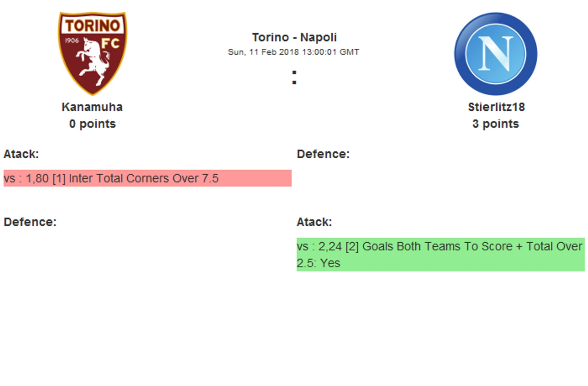Open Kanamuha user profile name
Screen dimensions: 588x386
tap(92, 107)
